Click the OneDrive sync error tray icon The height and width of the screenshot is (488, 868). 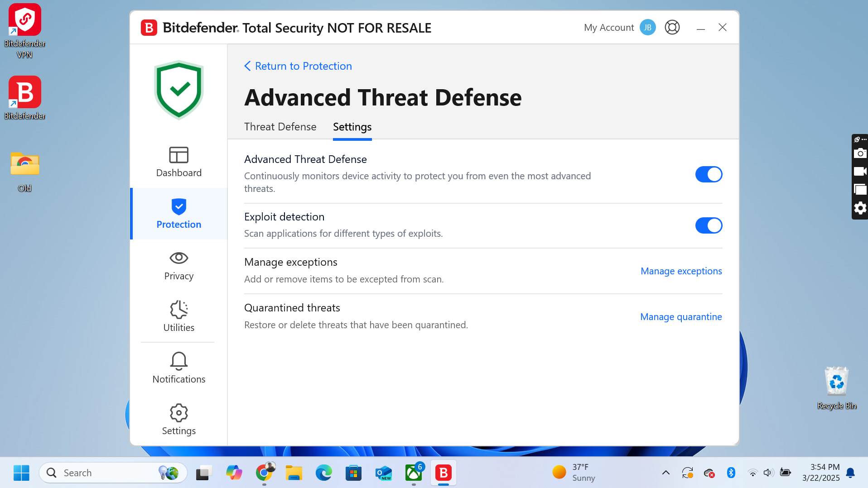click(709, 473)
